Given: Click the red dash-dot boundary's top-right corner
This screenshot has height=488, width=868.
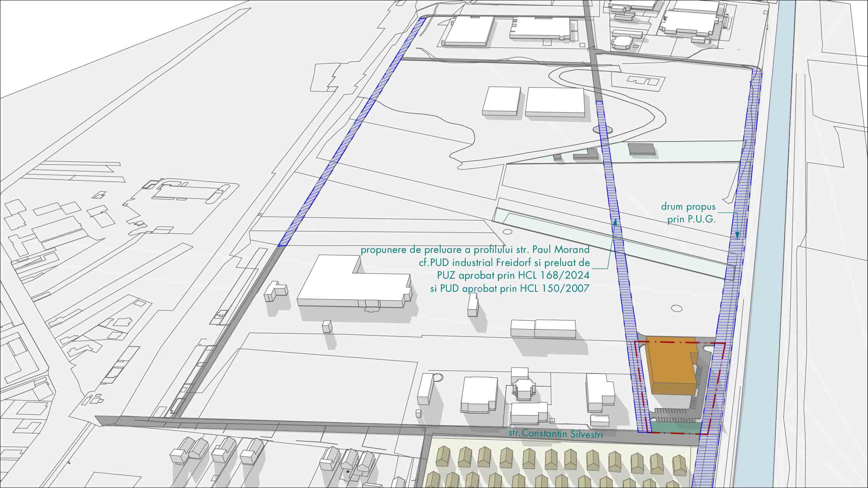Looking at the screenshot, I should pos(725,343).
